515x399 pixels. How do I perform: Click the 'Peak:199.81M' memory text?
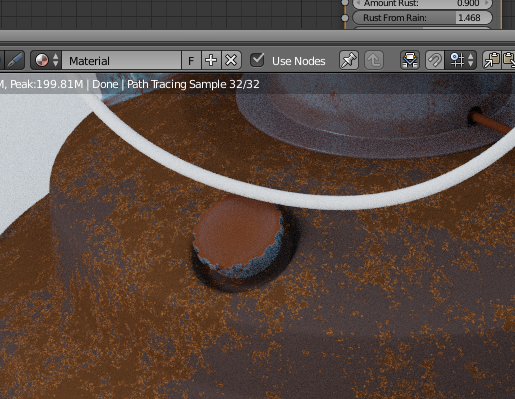(x=46, y=84)
